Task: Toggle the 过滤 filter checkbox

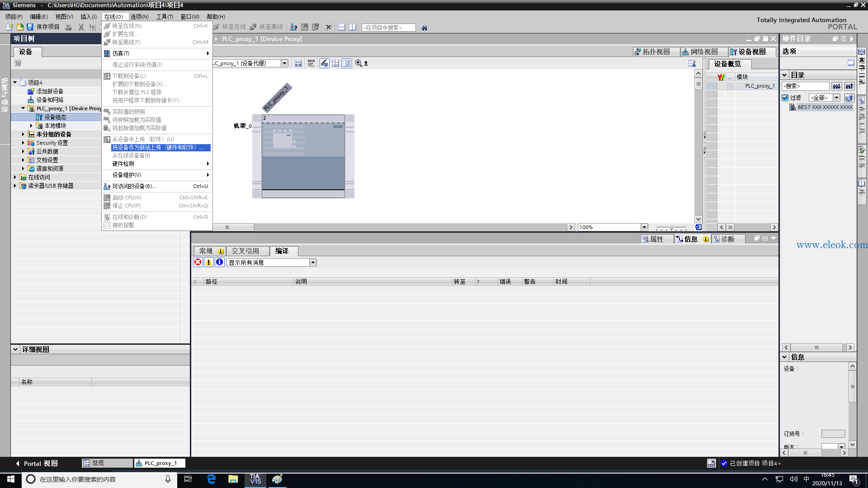Action: tap(785, 98)
